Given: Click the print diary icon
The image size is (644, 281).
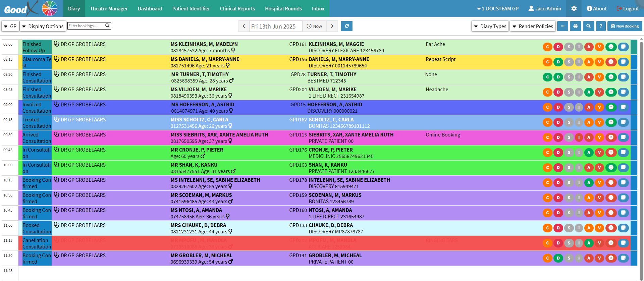Looking at the screenshot, I should 575,26.
